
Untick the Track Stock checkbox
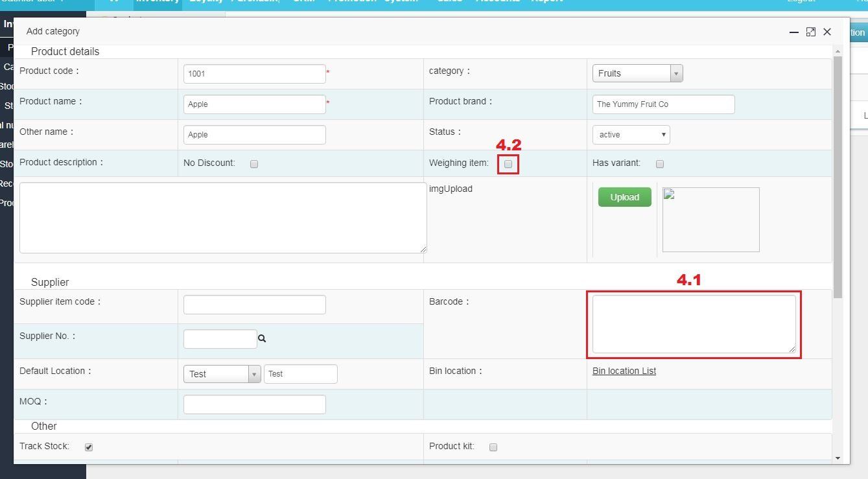(89, 447)
